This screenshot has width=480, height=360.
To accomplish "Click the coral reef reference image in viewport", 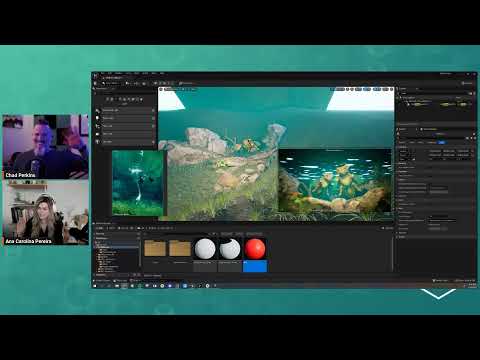I will click(x=335, y=180).
